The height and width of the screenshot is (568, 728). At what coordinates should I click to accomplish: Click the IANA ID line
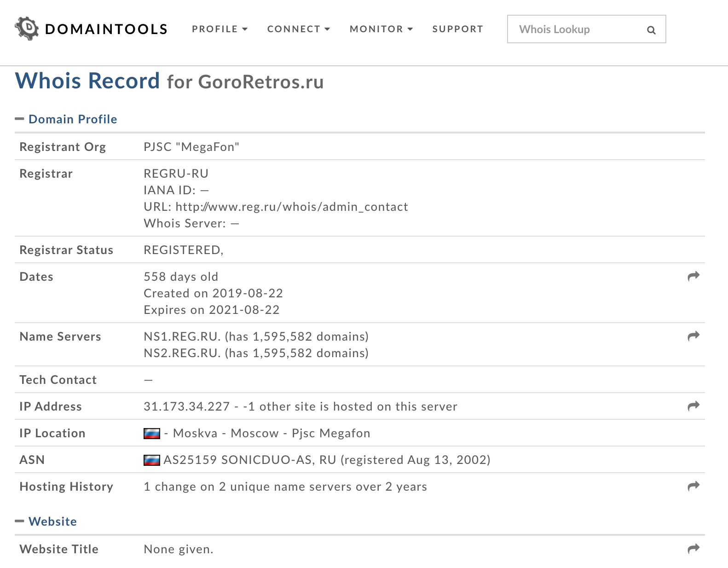tap(176, 190)
